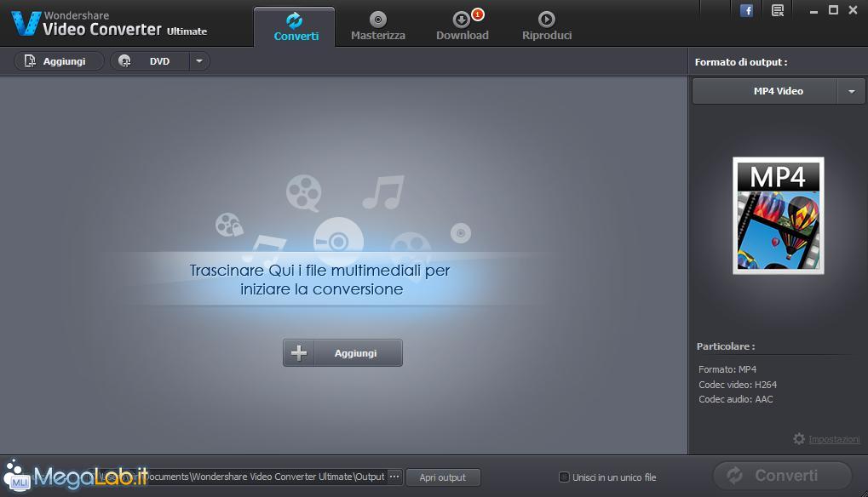
Task: Click the 'Codec audio: AAC' text
Action: pos(736,399)
